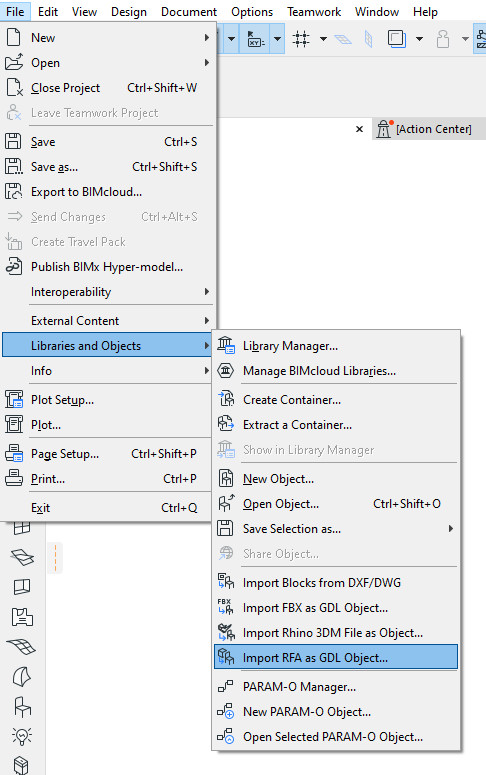Viewport: 486px width, 775px height.
Task: Expand the External Content submenu
Action: (x=108, y=321)
